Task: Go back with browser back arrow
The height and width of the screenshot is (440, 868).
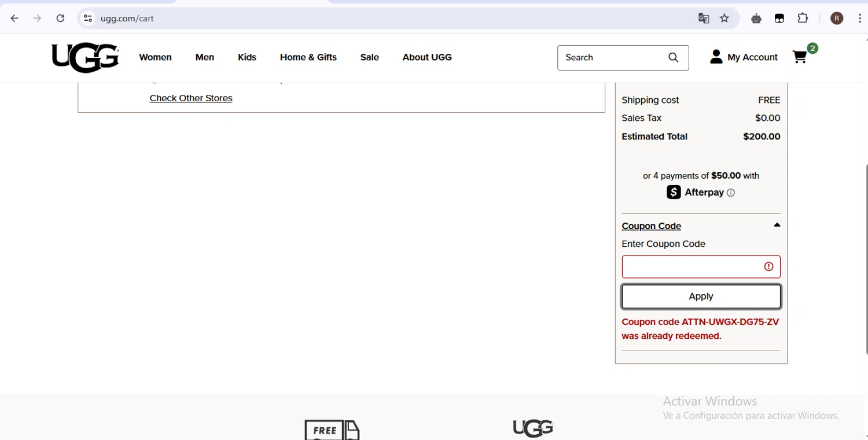Action: click(15, 19)
